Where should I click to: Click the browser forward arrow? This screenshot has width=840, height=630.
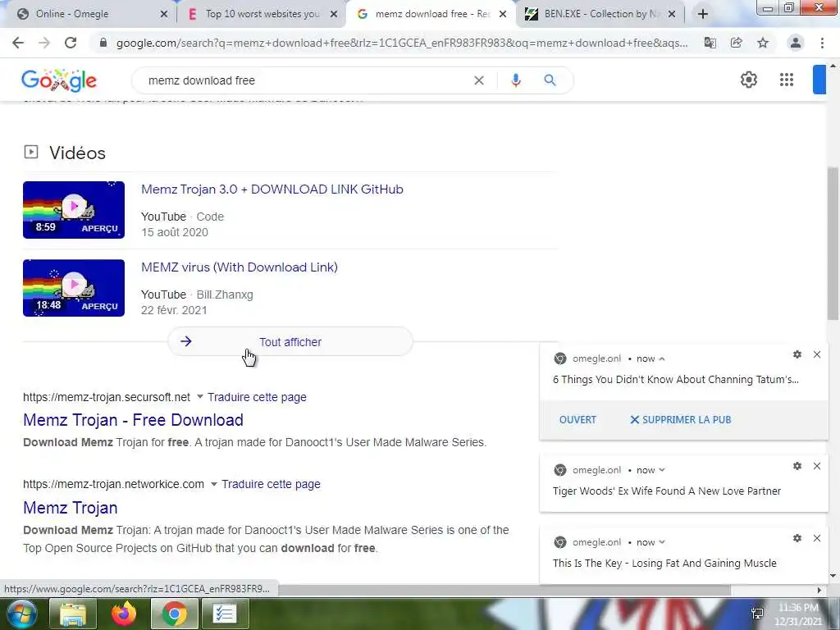(x=44, y=43)
